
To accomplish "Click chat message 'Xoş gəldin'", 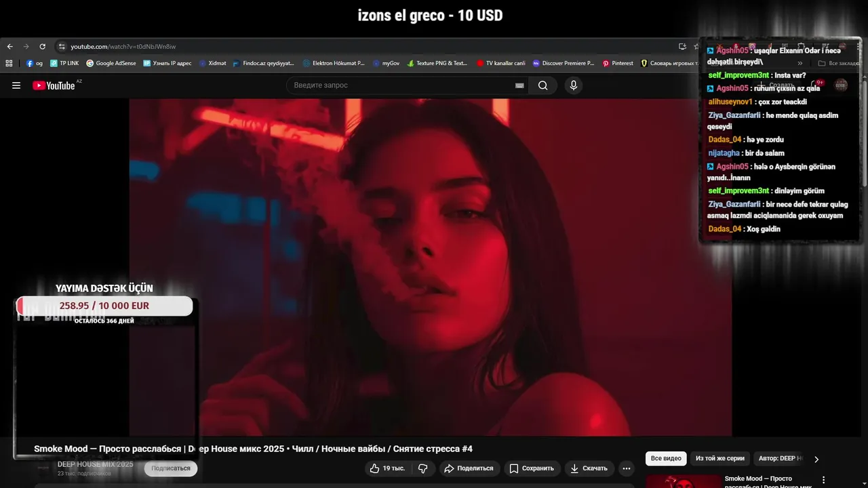I will [x=762, y=229].
